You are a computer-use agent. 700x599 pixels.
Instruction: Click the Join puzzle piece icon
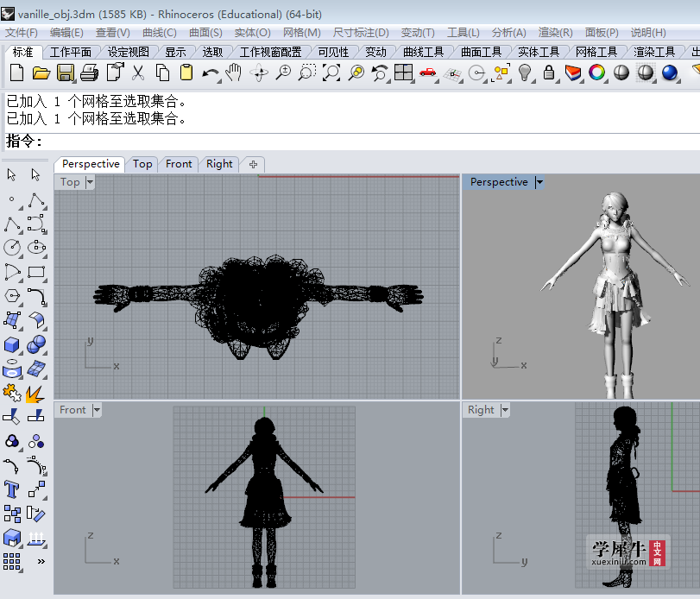click(x=12, y=394)
